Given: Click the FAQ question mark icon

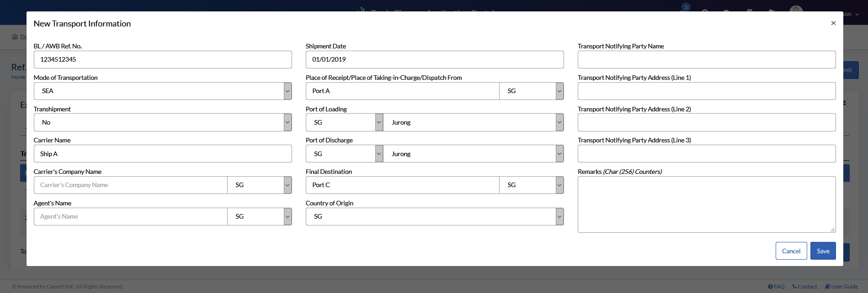Looking at the screenshot, I should 770,287.
